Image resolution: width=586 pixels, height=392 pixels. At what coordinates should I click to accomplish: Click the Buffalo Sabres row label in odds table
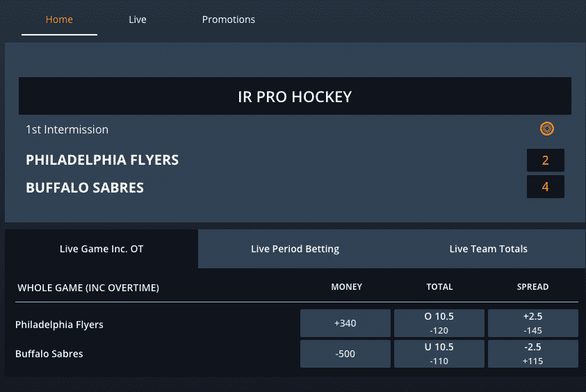(49, 354)
